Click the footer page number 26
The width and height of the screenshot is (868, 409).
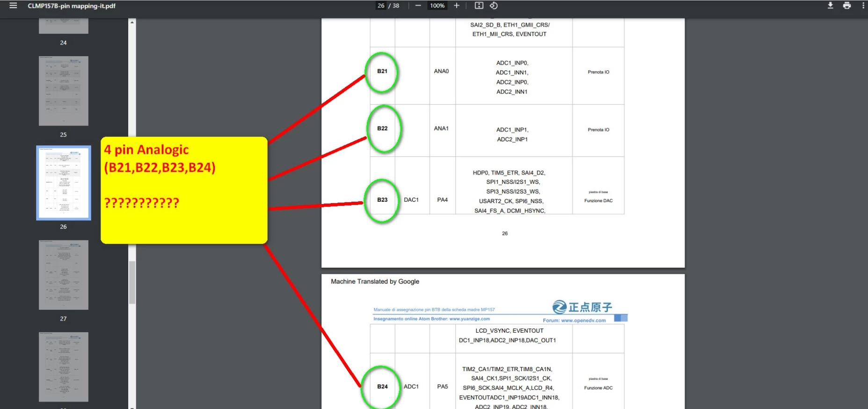505,234
